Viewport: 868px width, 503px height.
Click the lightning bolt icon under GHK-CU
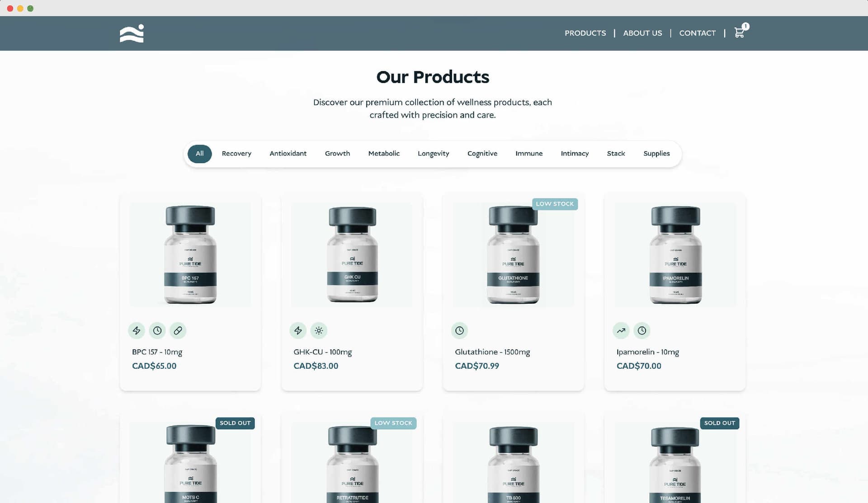298,330
